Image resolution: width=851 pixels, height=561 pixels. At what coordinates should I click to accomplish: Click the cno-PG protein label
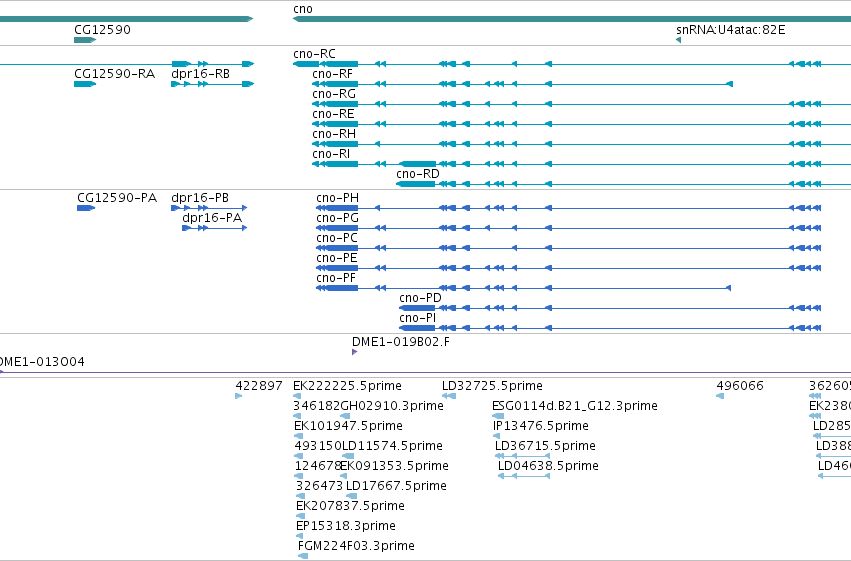(x=338, y=218)
